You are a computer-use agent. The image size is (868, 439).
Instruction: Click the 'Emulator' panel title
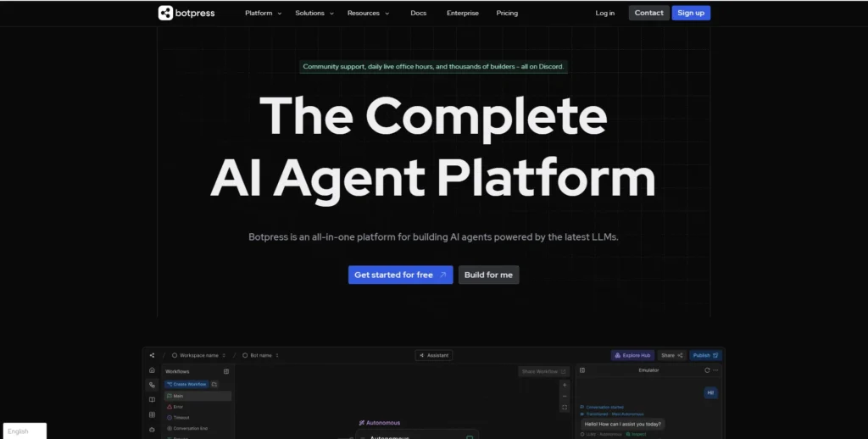(648, 370)
